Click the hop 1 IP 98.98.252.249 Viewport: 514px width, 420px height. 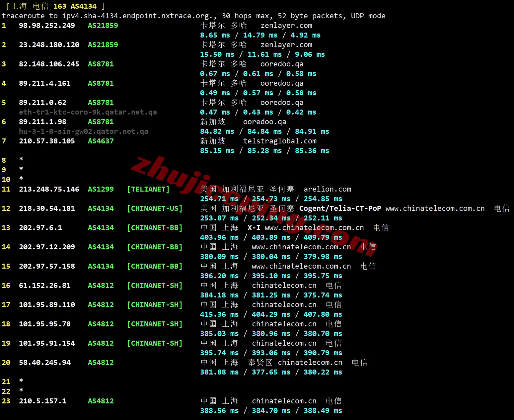(47, 26)
